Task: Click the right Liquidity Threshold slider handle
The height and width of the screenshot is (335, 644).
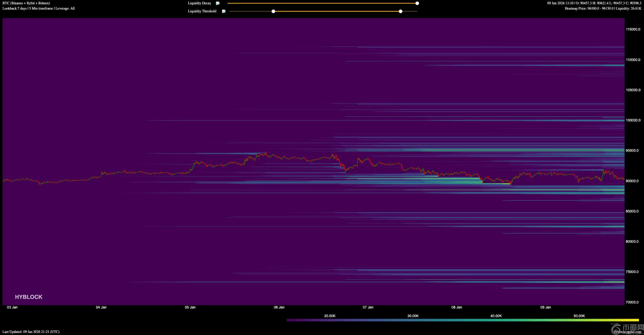Action: [x=400, y=11]
